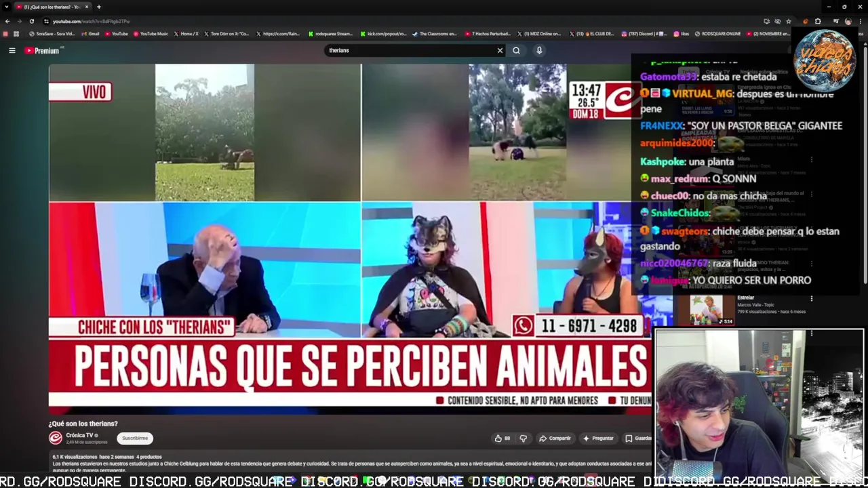Click the crossed-eye icon in address bar
The image size is (868, 488).
778,21
